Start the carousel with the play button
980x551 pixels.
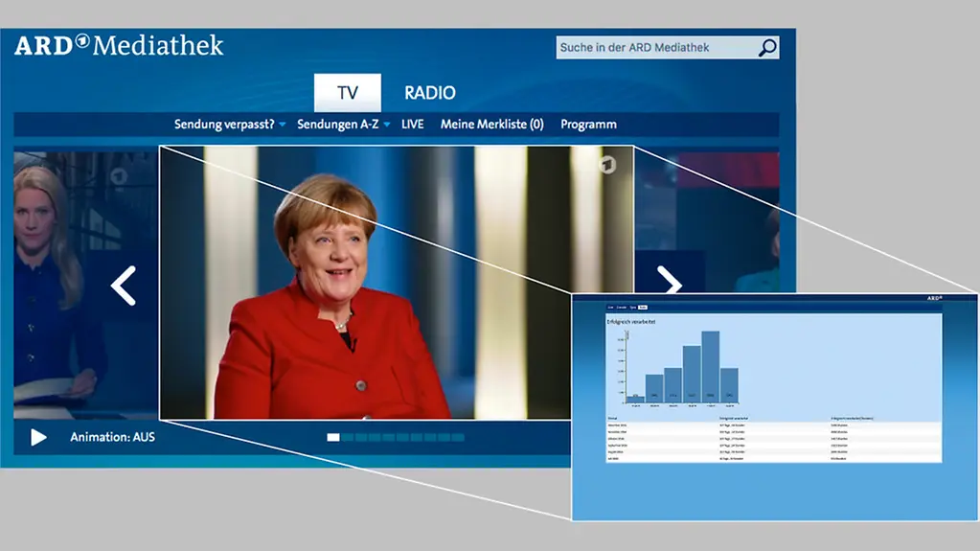[x=38, y=437]
